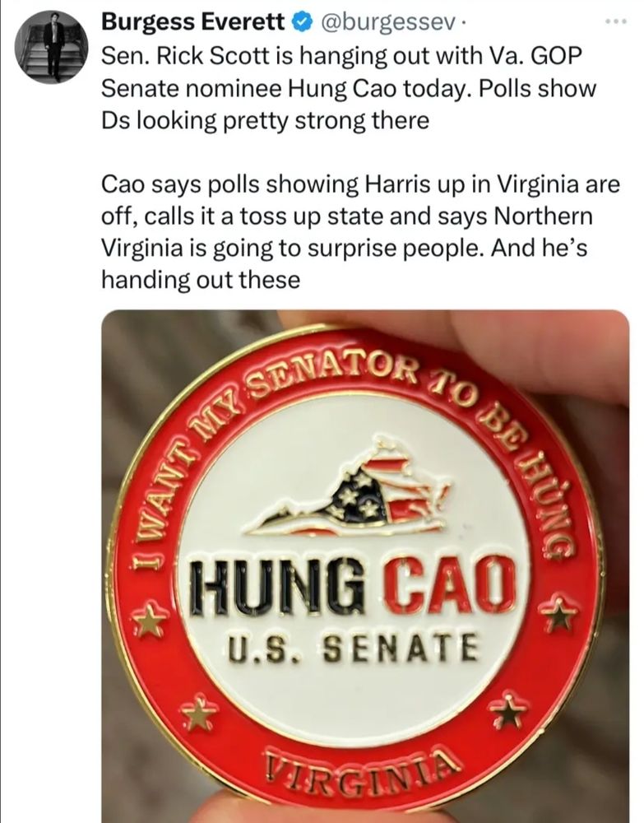
Task: Click the tweet paragraph mentioning Sen. Rick Scott
Action: pos(349,88)
